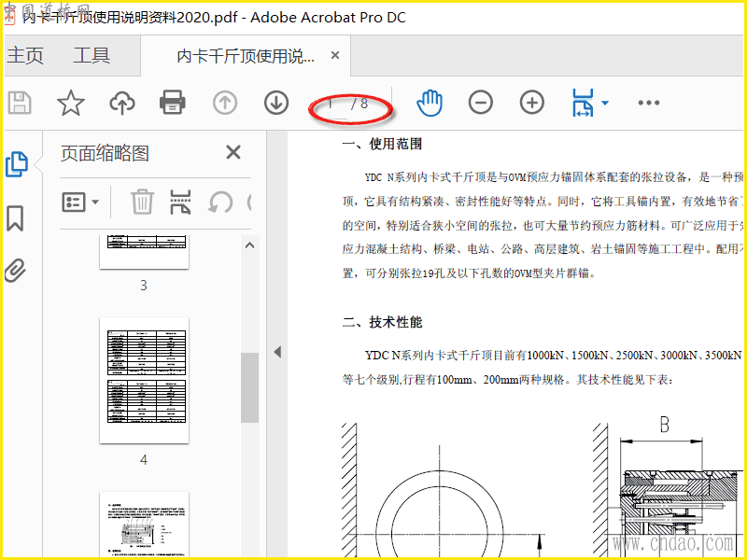This screenshot has width=747, height=560.
Task: Click thumbnail scrollbar up arrow
Action: 249,245
